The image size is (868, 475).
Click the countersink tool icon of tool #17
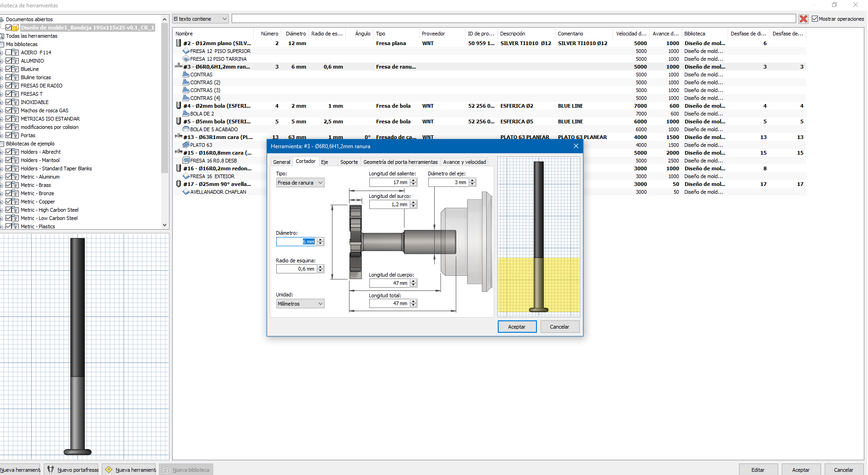click(179, 184)
